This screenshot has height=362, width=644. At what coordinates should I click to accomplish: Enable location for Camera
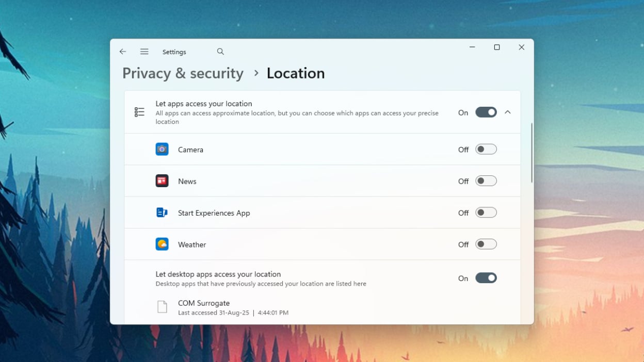point(486,150)
